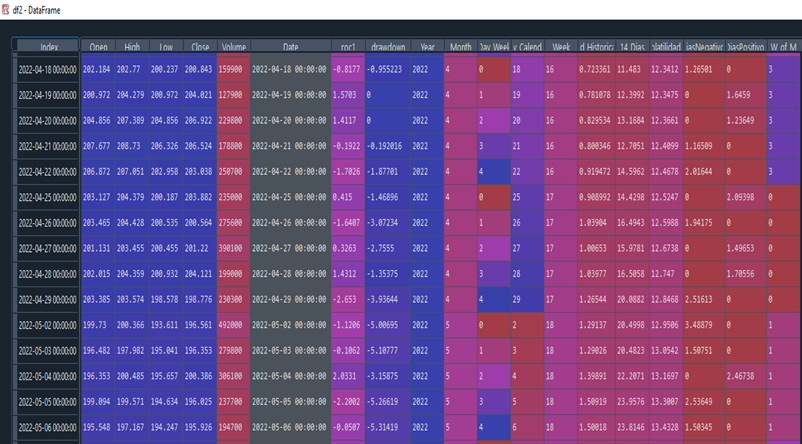Select index row 2022-04-18 00:00:00
This screenshot has width=802, height=444.
[x=47, y=70]
